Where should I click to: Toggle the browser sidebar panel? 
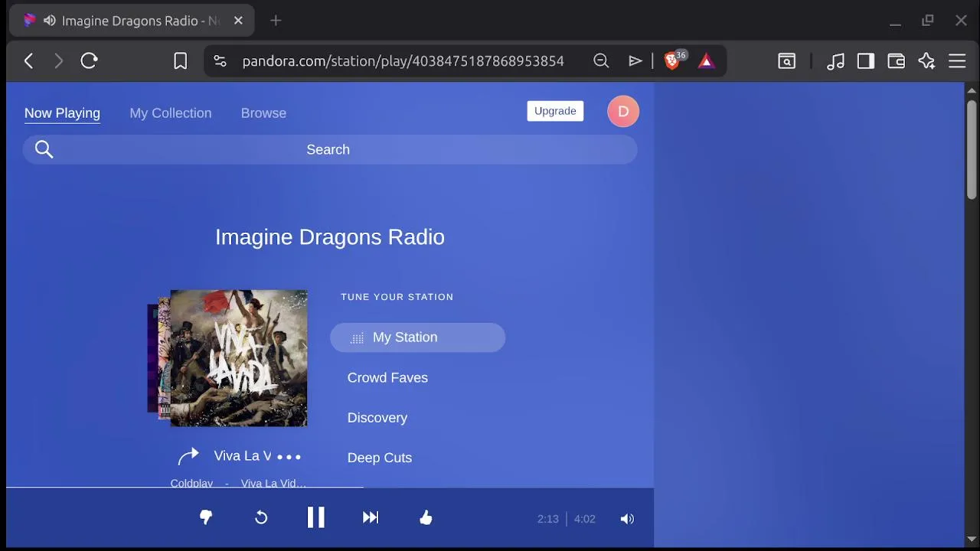866,61
